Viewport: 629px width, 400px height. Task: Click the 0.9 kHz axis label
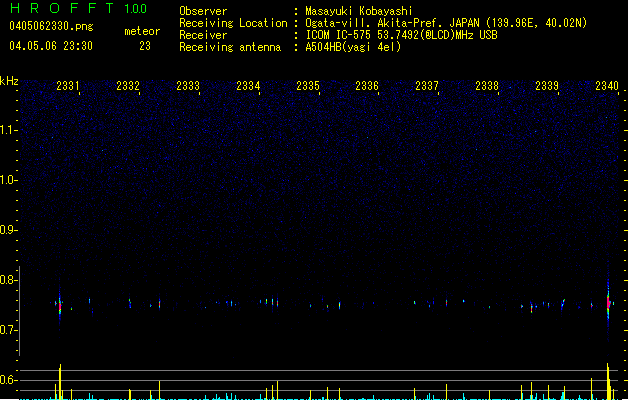[x=9, y=230]
